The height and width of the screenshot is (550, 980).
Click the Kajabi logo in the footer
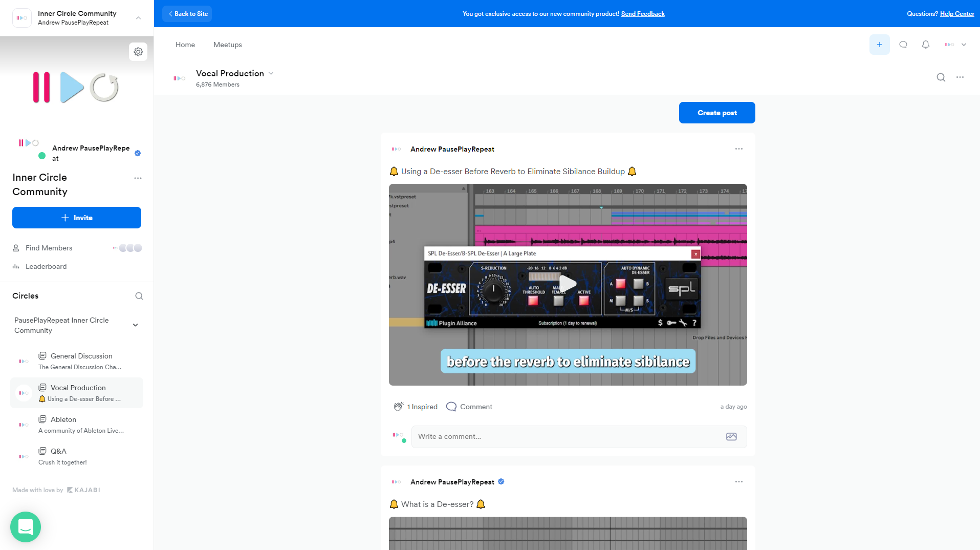83,490
